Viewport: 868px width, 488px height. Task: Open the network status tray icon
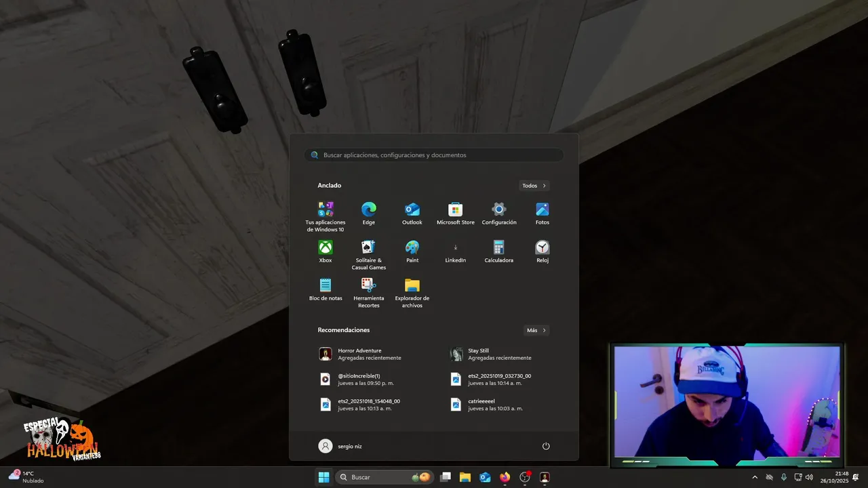[x=798, y=477]
